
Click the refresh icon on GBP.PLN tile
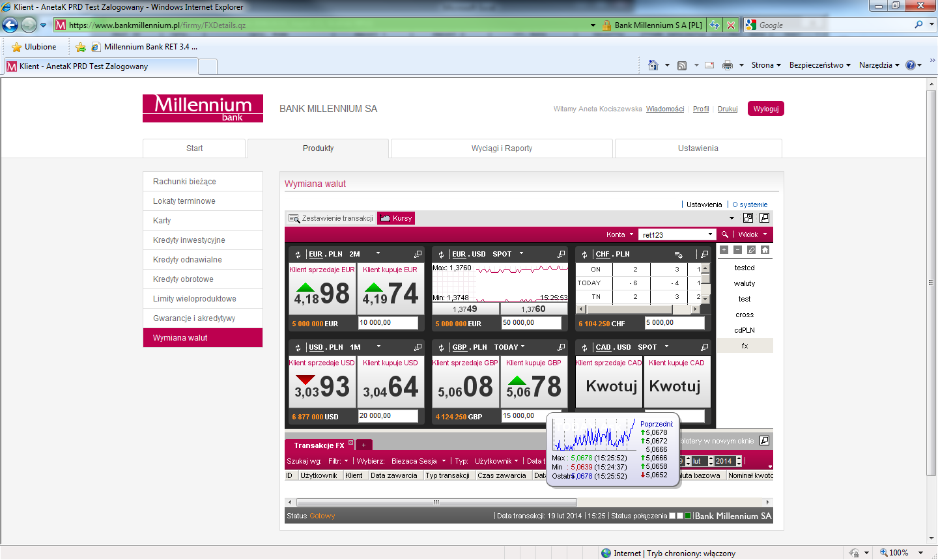441,348
